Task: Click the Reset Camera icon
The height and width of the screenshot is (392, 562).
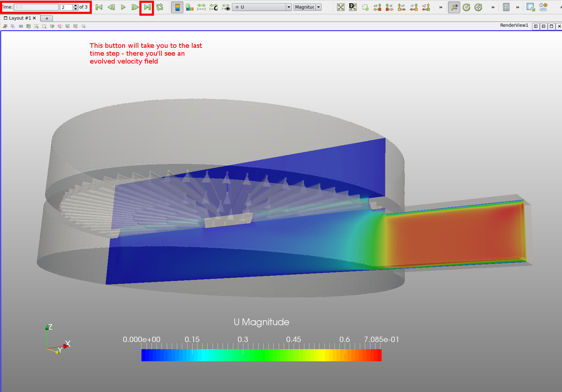Action: point(341,7)
